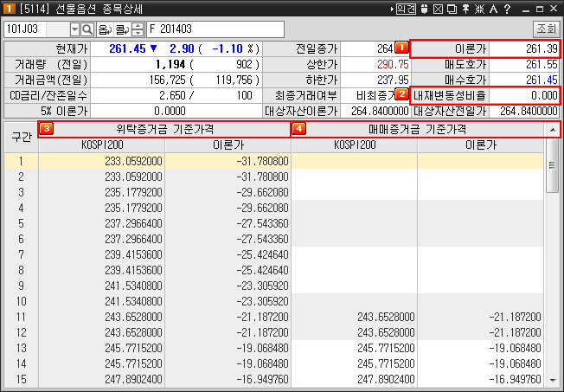Screen dimensions: 564x392
Task: Click the scrollbar up arrow of the table
Action: coord(552,129)
